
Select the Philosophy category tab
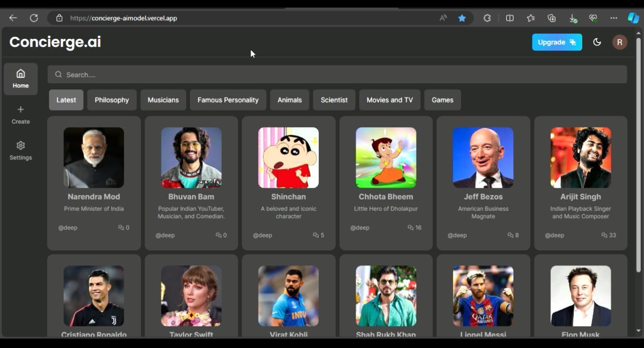pos(112,100)
